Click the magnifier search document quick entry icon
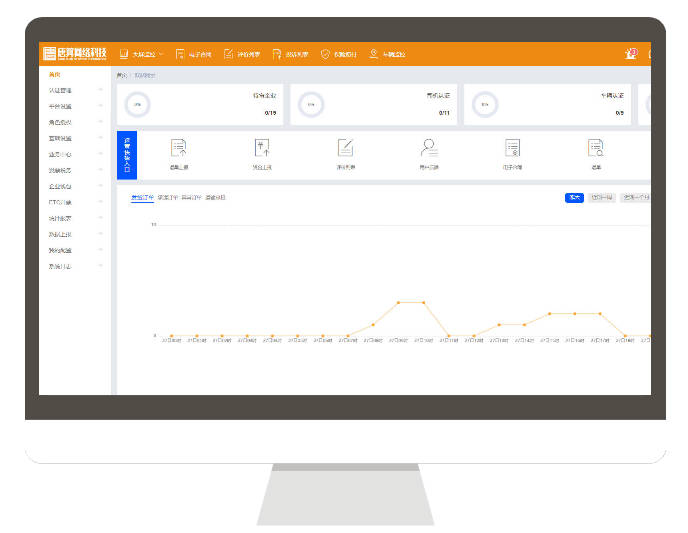 point(596,148)
